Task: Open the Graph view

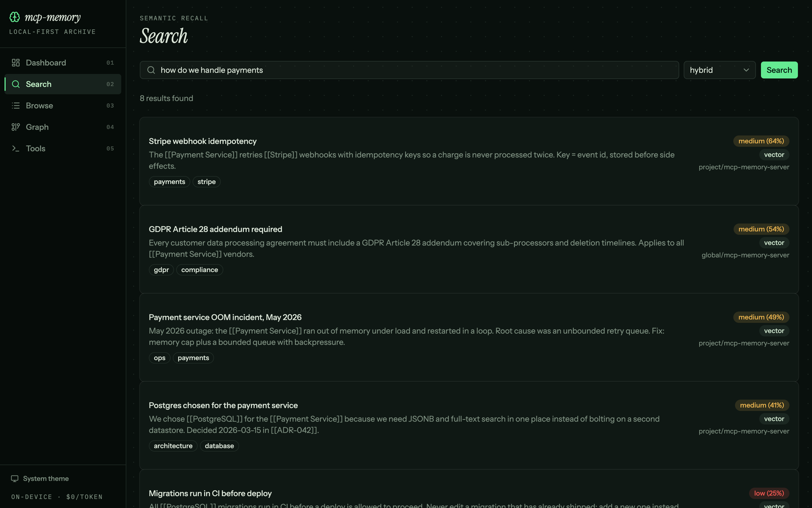Action: [x=63, y=127]
